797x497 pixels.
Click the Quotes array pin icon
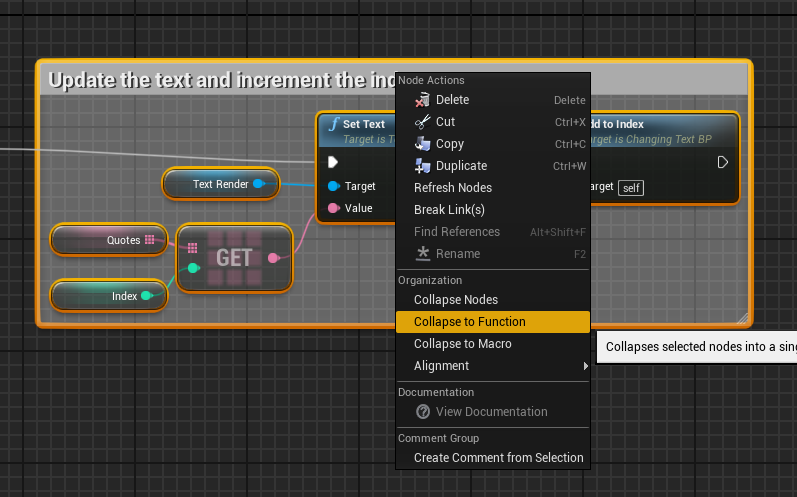(x=149, y=240)
